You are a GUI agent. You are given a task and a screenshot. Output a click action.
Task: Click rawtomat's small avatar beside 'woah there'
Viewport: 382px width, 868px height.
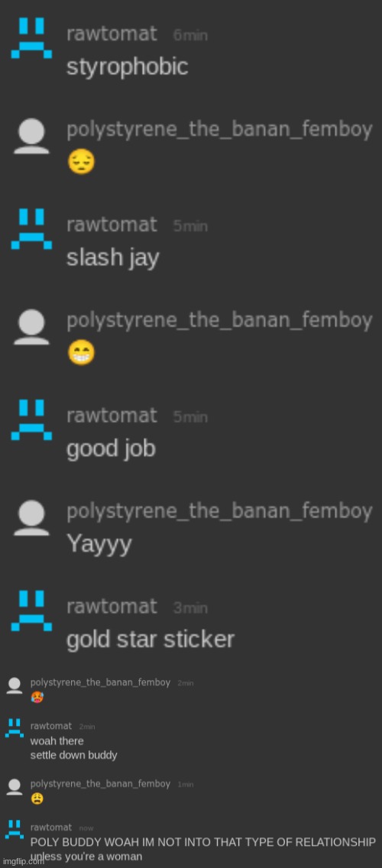coord(15,728)
